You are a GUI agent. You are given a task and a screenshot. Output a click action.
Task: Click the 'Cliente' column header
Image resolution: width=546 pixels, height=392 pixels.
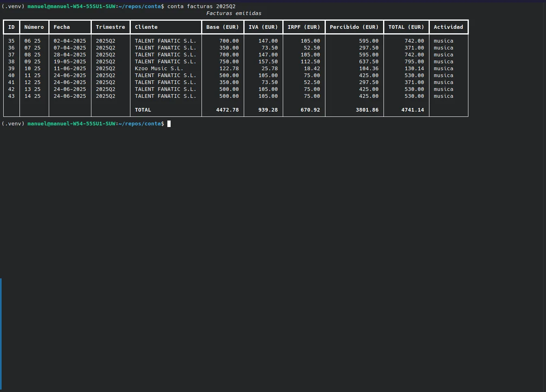pyautogui.click(x=146, y=27)
